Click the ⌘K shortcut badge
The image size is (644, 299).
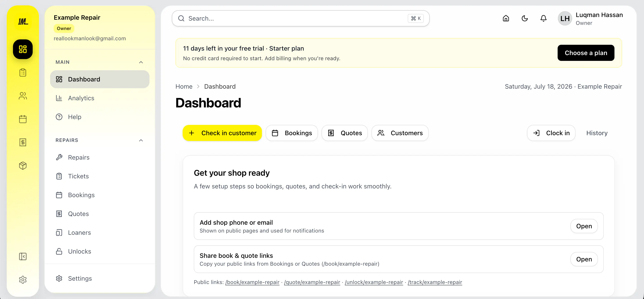416,18
